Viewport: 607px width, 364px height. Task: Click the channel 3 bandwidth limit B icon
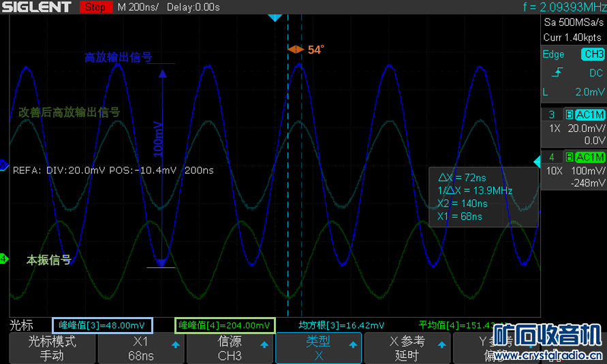569,114
